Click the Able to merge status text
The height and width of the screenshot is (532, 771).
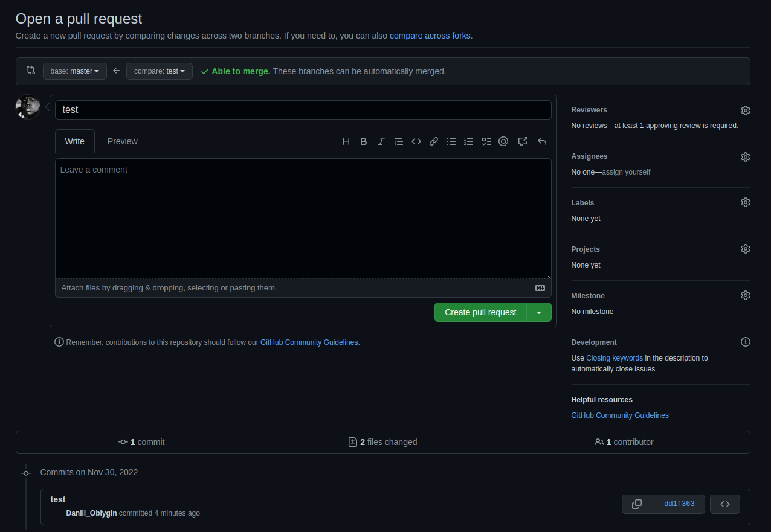240,71
